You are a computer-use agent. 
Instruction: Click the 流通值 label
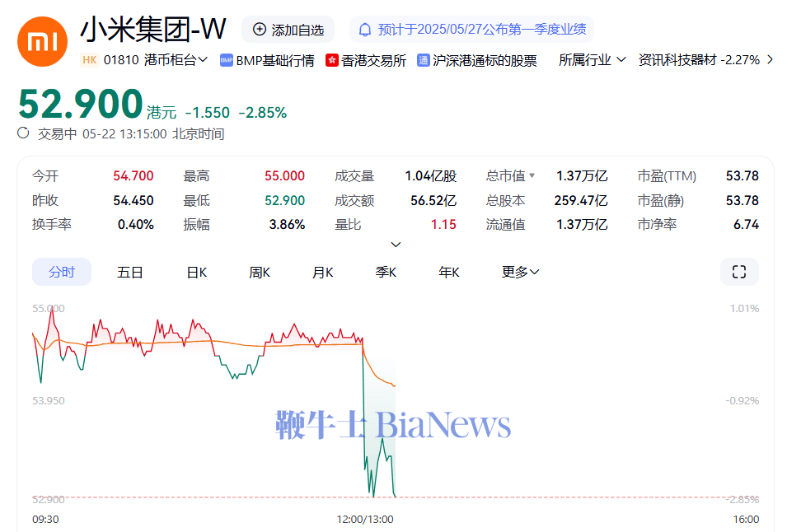click(505, 224)
